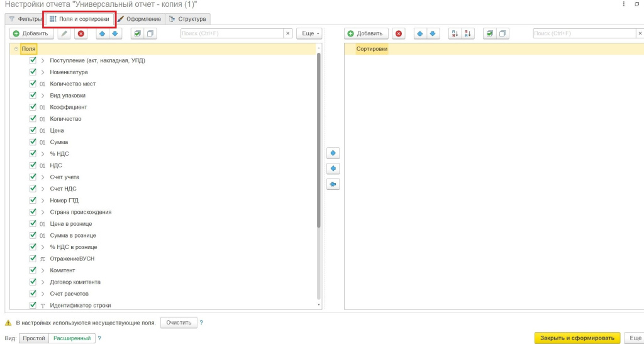644x344 pixels.
Task: Switch to the Оформление tab
Action: pyautogui.click(x=139, y=19)
